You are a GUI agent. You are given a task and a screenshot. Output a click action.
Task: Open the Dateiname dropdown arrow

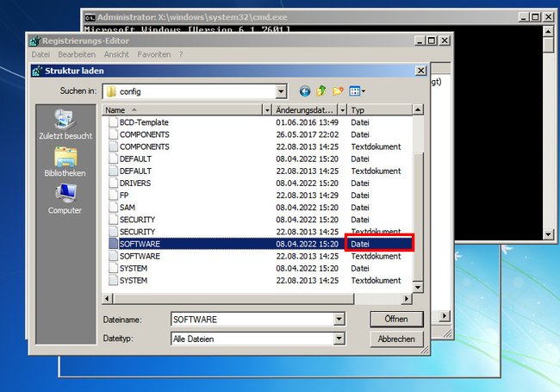tap(339, 319)
